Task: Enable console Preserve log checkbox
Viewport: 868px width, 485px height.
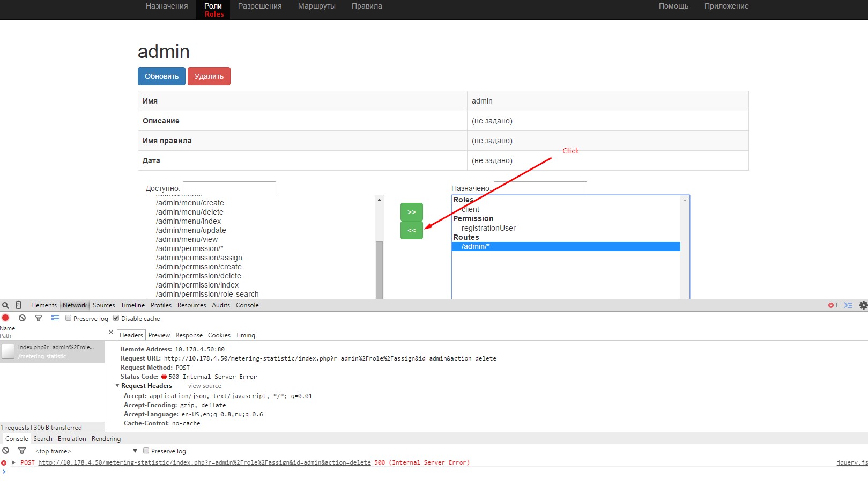Action: [146, 451]
